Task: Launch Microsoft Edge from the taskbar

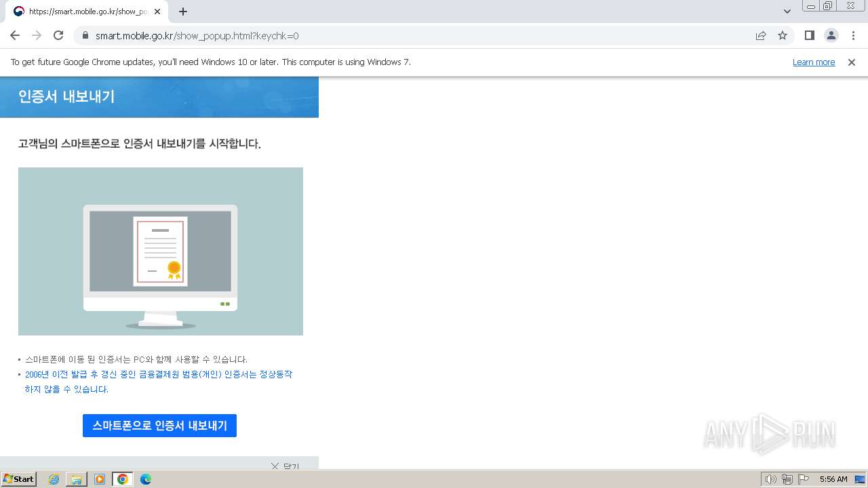Action: coord(146,479)
